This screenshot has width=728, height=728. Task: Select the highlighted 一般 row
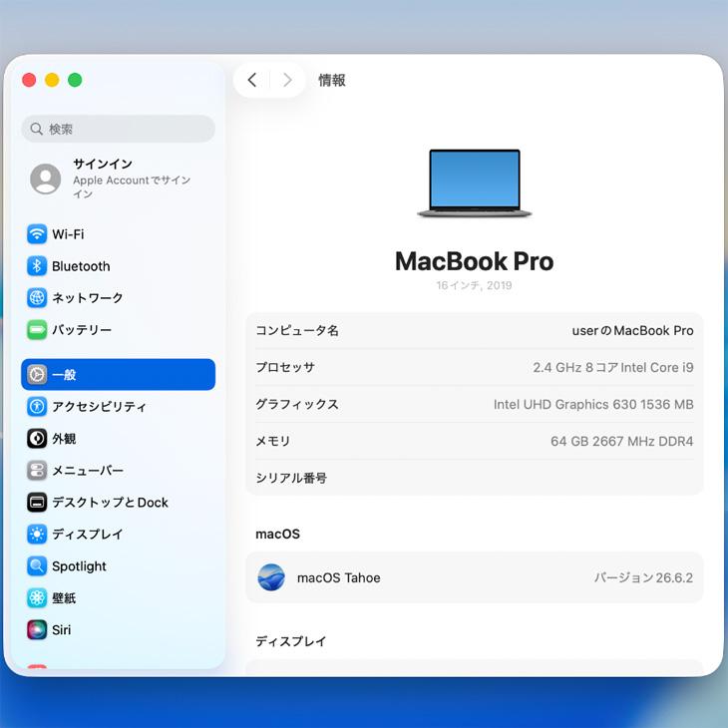click(x=118, y=375)
